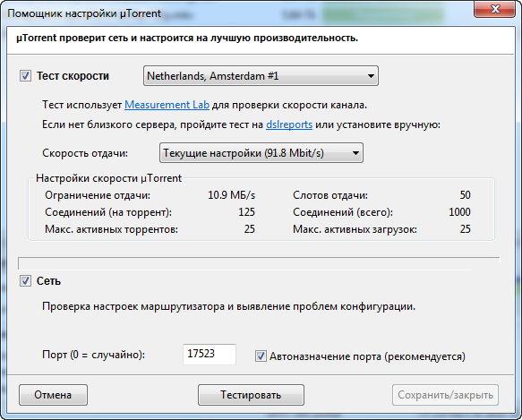The image size is (522, 420).
Task: Click the Тестировать button
Action: pos(251,395)
